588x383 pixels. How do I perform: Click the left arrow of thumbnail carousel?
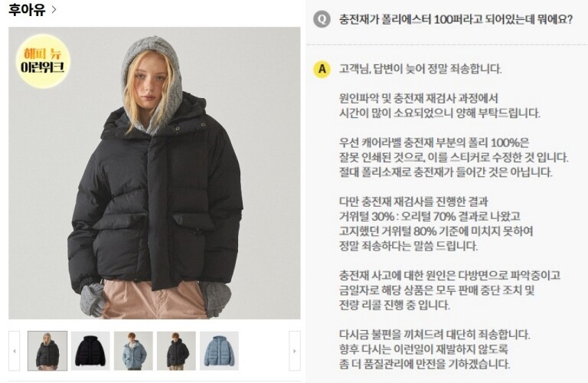15,351
